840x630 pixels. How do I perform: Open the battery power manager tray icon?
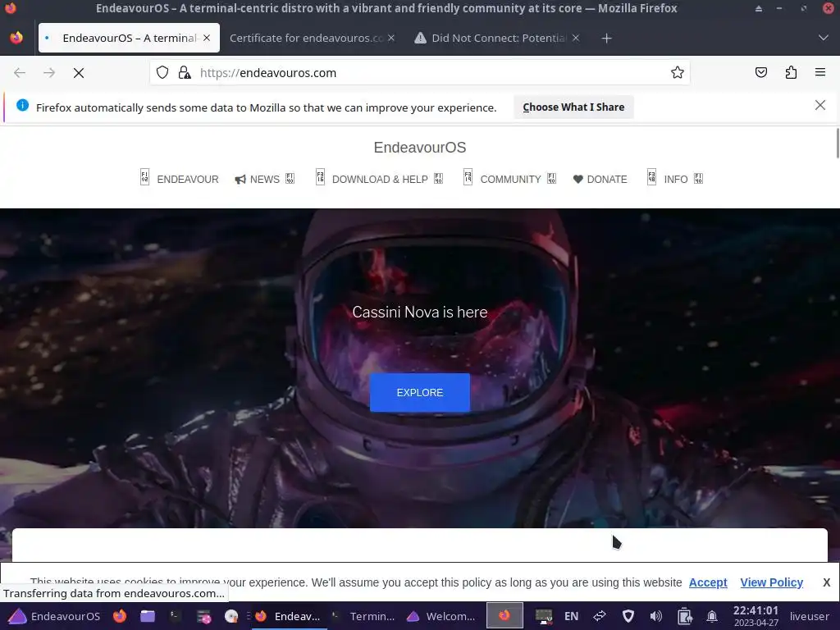(685, 616)
